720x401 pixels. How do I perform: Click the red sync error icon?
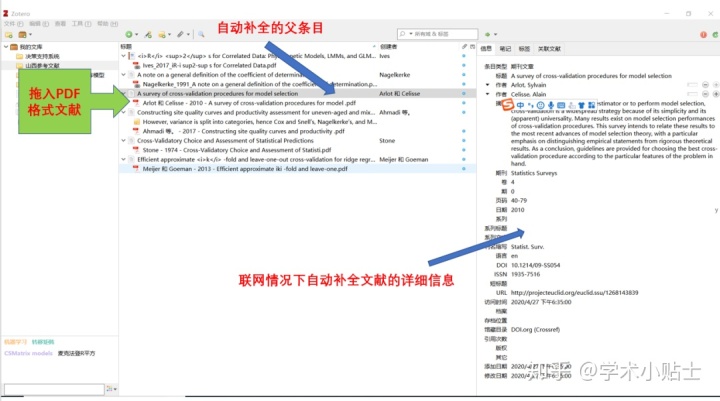coord(703,34)
